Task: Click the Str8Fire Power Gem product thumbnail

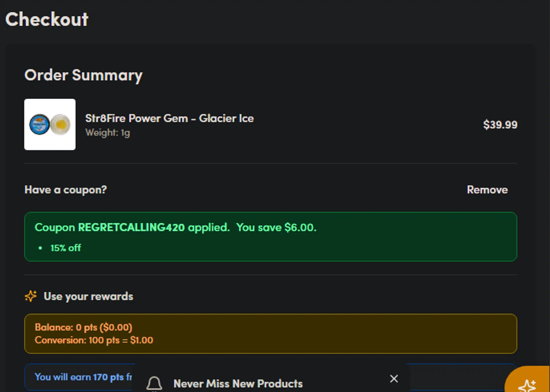Action: (x=50, y=124)
